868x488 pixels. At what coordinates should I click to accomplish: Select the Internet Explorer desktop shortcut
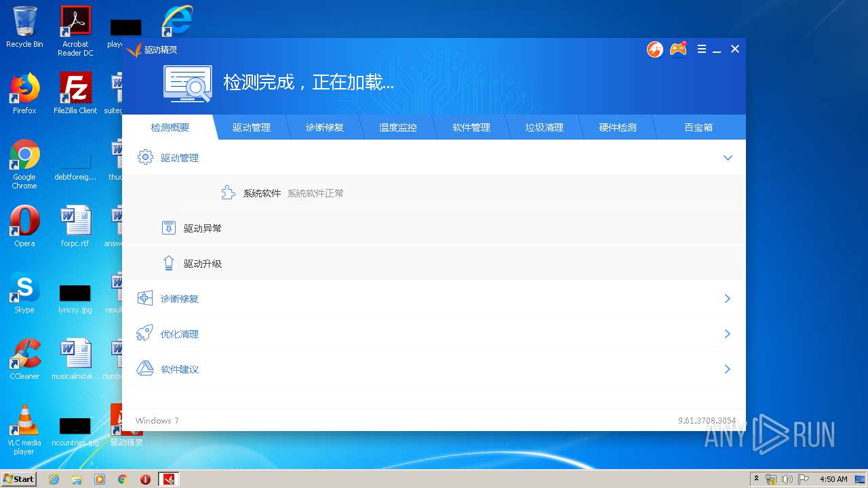[x=177, y=22]
